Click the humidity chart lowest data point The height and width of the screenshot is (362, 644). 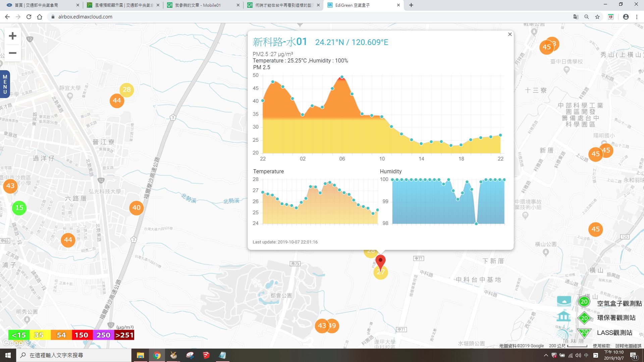click(476, 223)
